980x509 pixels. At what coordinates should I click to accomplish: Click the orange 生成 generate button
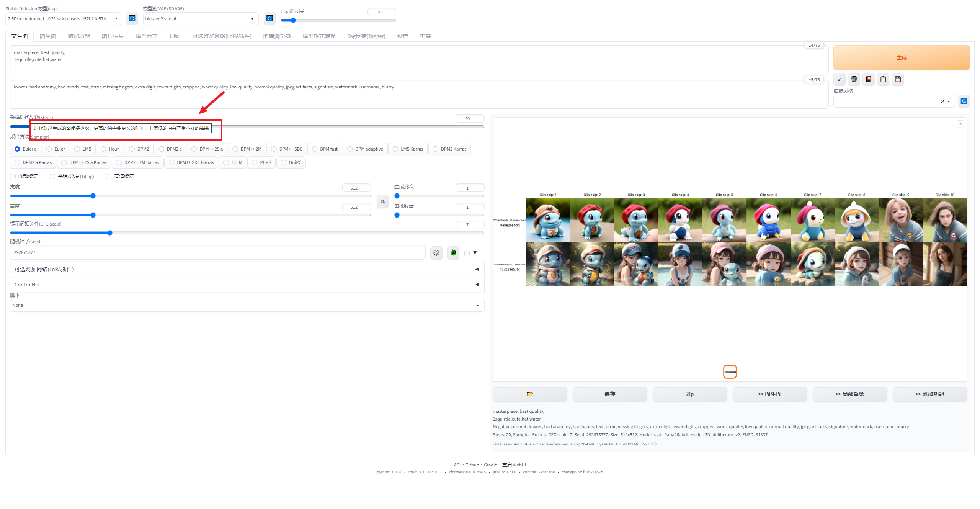[x=901, y=57]
